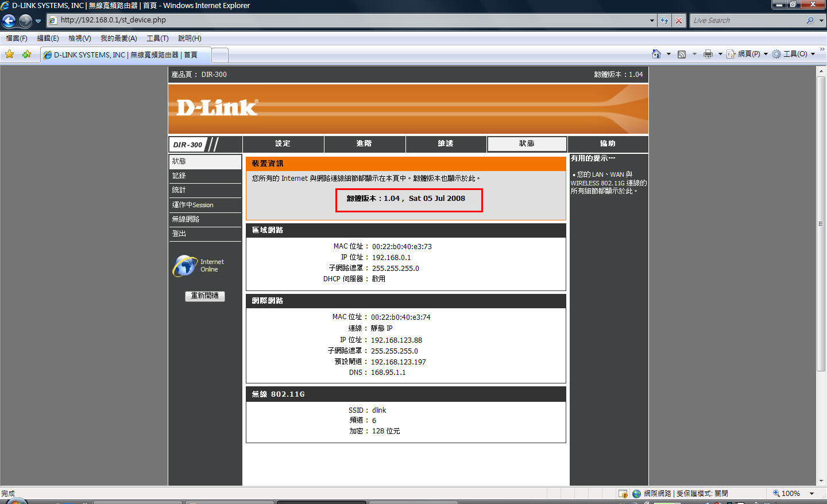
Task: Open the 檔案(F) menu
Action: [x=17, y=38]
